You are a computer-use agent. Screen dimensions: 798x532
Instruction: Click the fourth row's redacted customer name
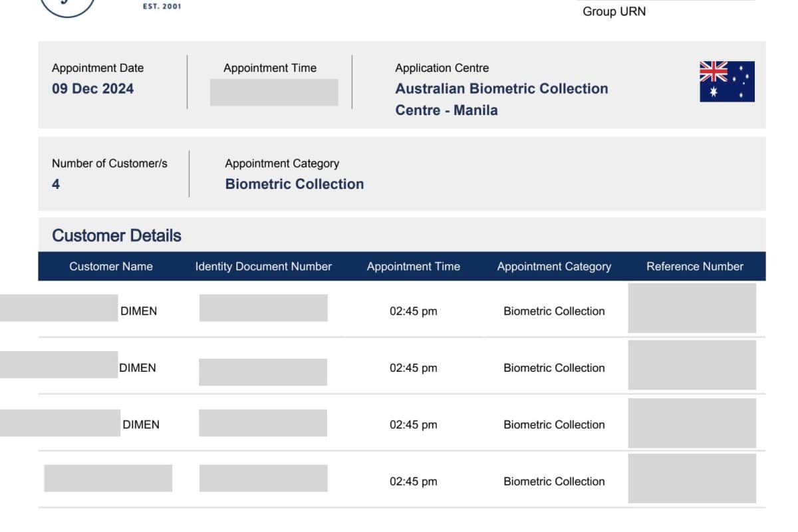pyautogui.click(x=108, y=478)
